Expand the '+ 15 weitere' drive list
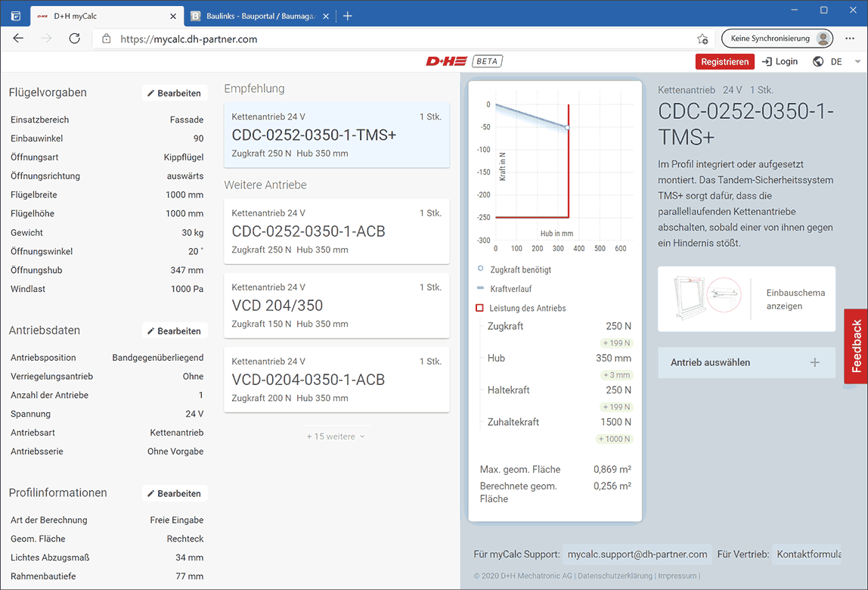868x590 pixels. click(336, 436)
